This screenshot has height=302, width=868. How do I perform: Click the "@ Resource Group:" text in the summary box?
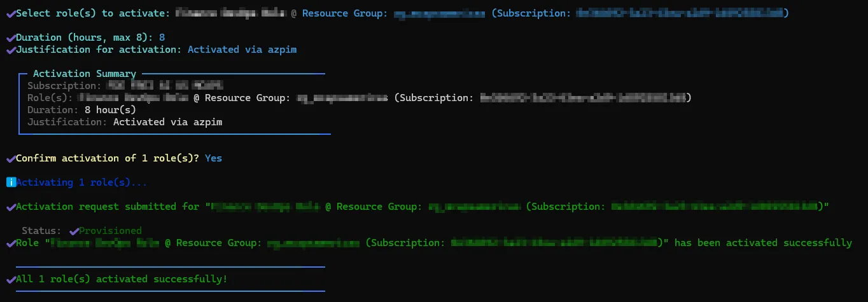[242, 98]
